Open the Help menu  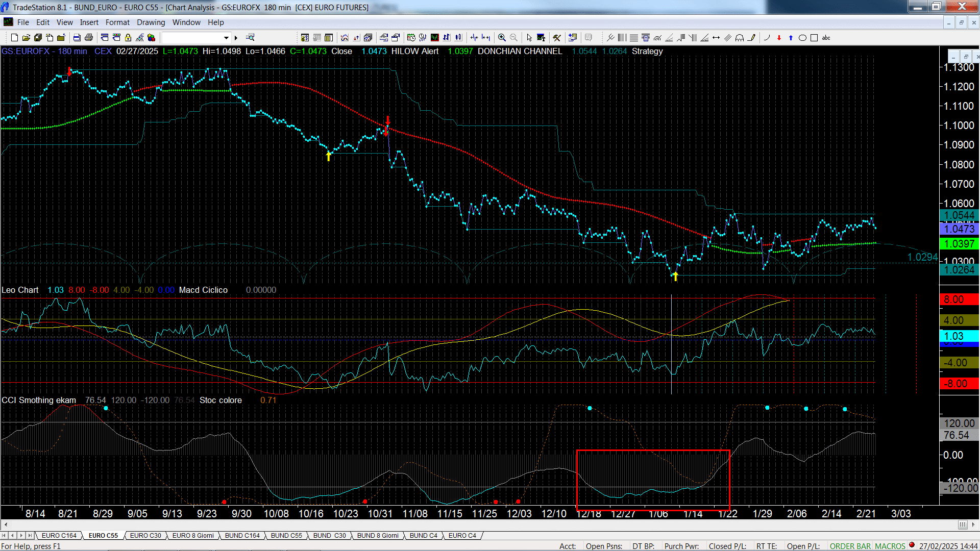pos(216,22)
